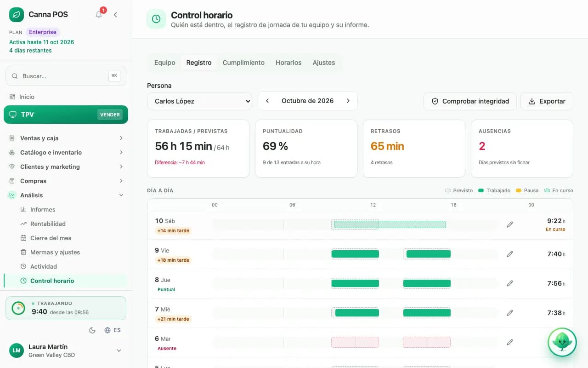Screen dimensions: 588x368
Task: Click the LM user avatar
Action: coord(17,351)
